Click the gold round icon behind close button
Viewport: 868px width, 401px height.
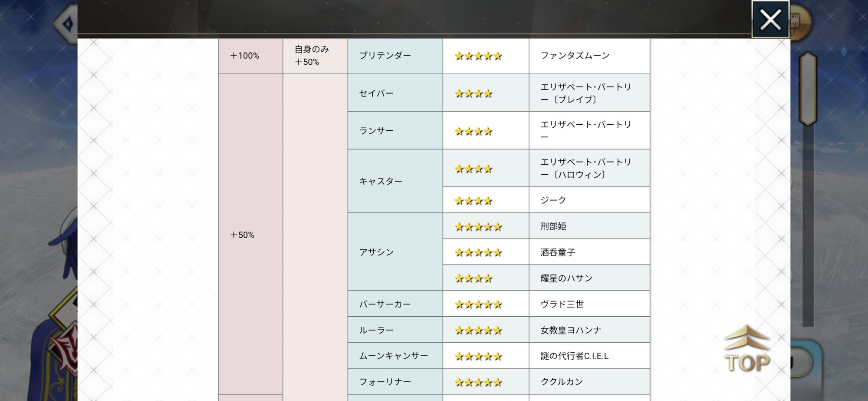coord(799,22)
